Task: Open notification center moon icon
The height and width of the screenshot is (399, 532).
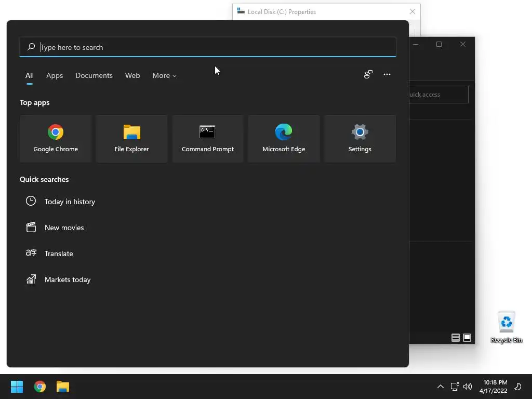Action: [518, 387]
